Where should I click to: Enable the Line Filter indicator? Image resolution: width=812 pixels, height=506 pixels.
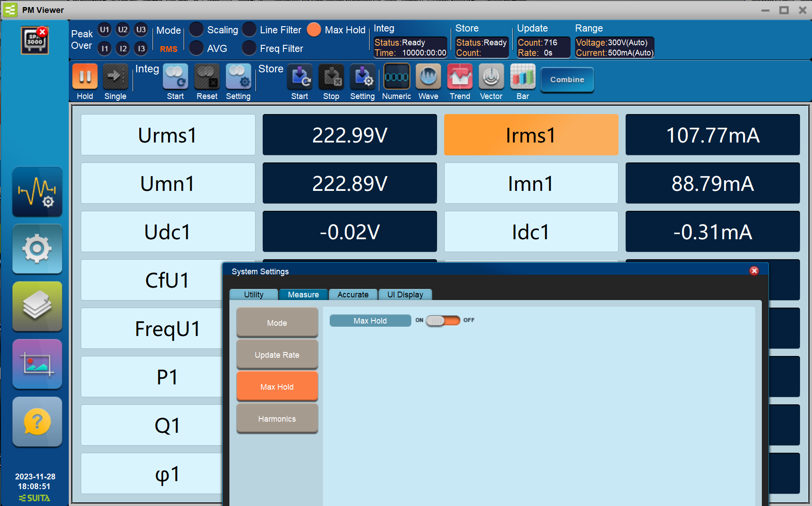[x=249, y=30]
